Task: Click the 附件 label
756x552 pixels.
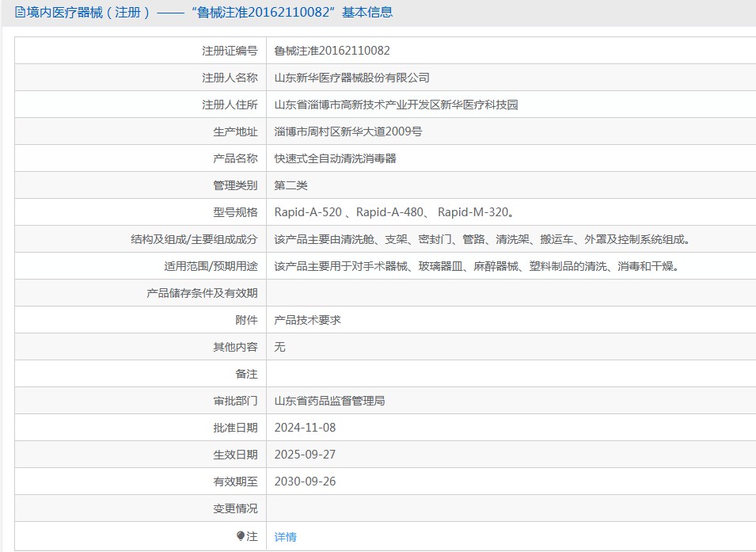Action: coord(246,321)
